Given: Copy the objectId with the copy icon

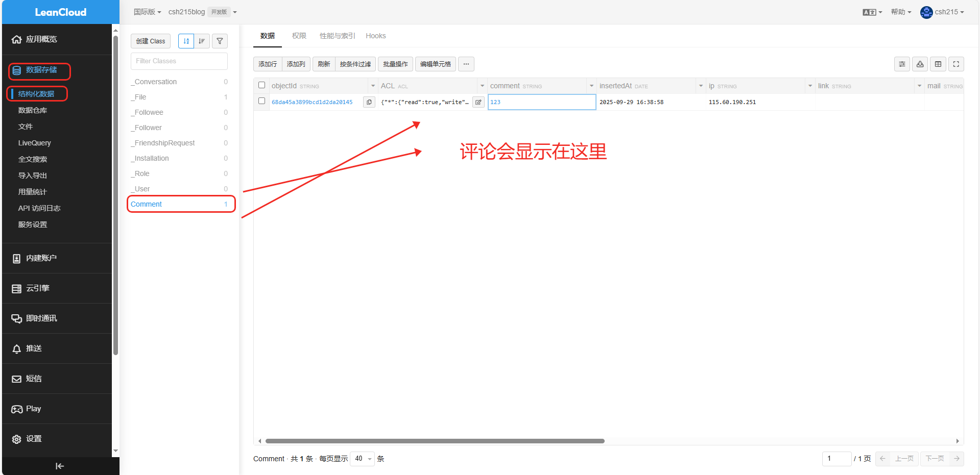Looking at the screenshot, I should pyautogui.click(x=369, y=102).
